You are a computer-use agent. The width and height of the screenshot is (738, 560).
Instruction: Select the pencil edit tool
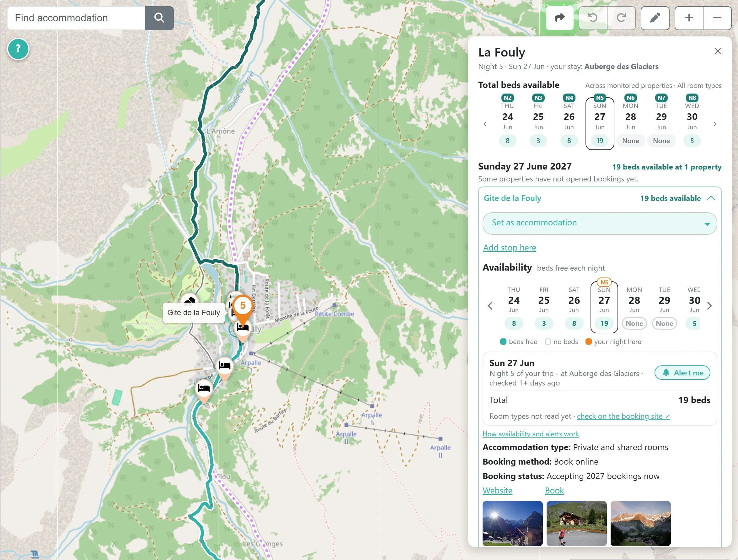(x=655, y=18)
